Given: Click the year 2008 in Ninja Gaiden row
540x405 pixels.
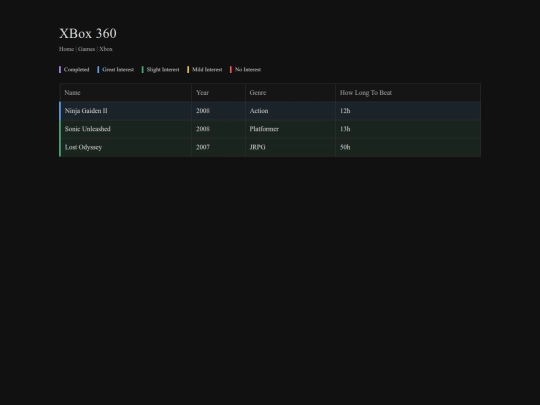Looking at the screenshot, I should 203,111.
